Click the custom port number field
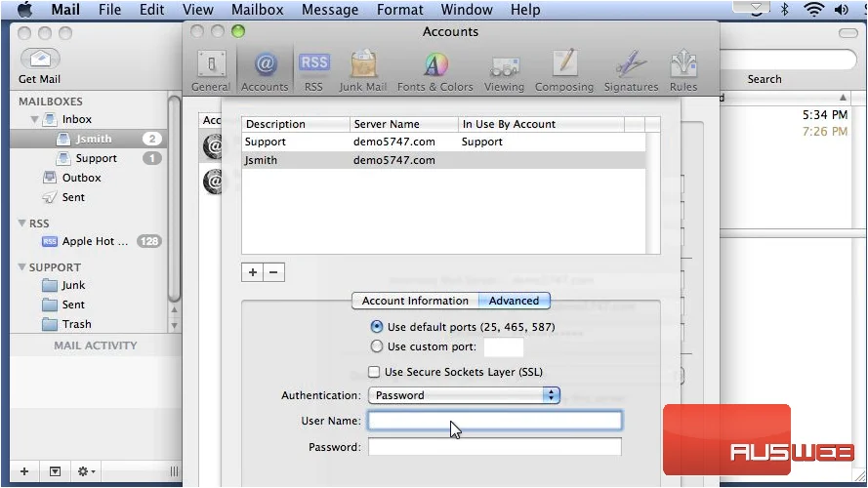Screen dimensions: 868x488 [503, 346]
